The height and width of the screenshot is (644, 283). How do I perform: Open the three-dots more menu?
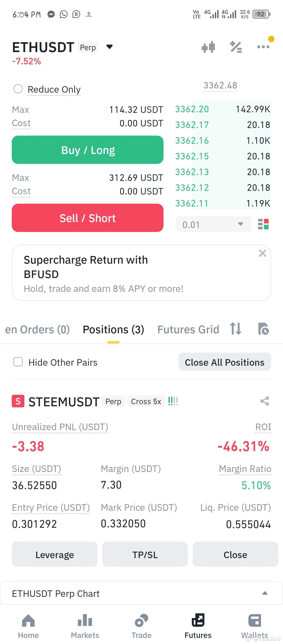(263, 47)
